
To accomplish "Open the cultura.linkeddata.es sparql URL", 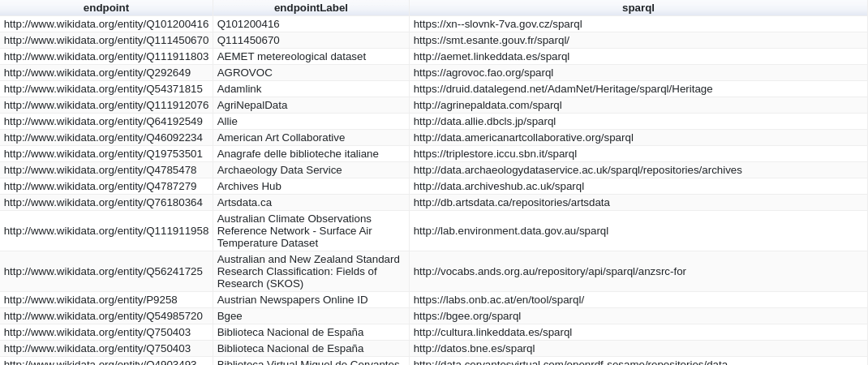I will click(x=492, y=333).
